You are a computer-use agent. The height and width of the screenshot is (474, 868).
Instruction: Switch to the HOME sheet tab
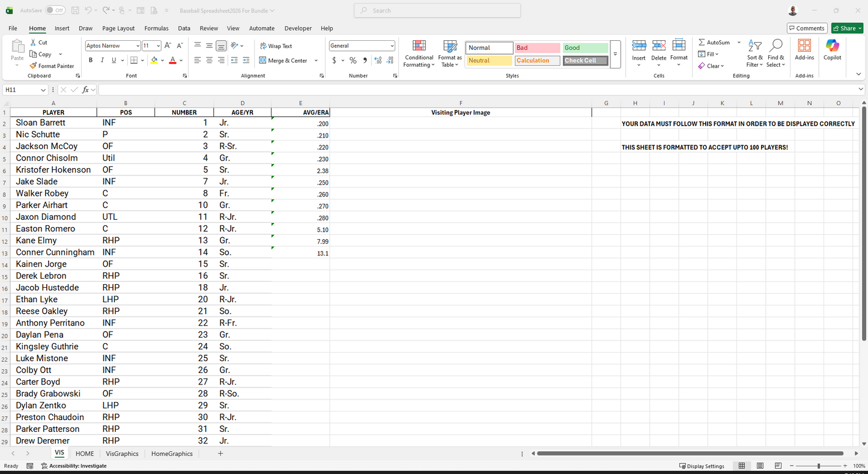pyautogui.click(x=85, y=454)
